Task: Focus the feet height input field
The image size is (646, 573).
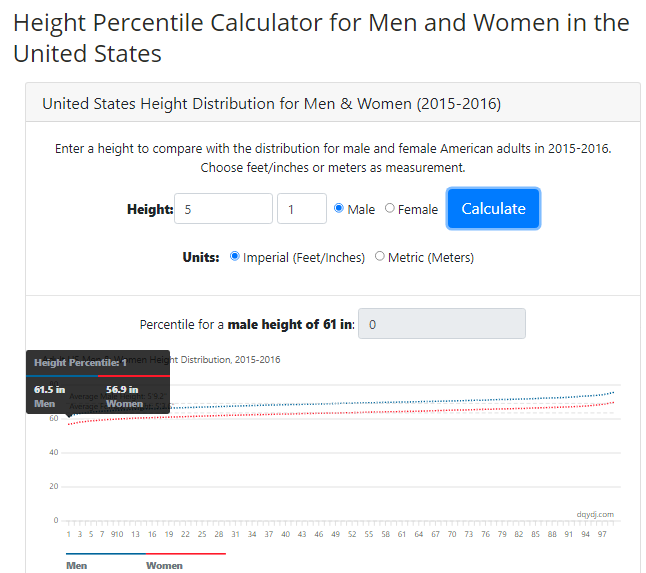Action: click(223, 209)
